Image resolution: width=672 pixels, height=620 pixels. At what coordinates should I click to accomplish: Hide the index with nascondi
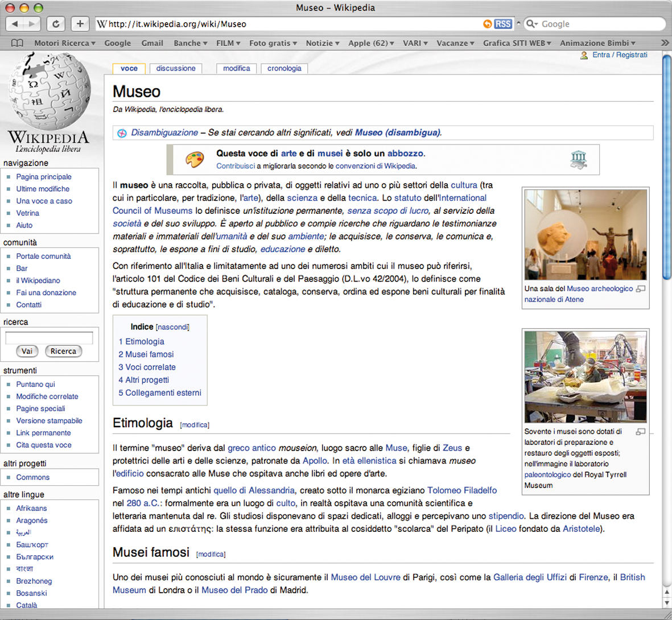pos(172,328)
